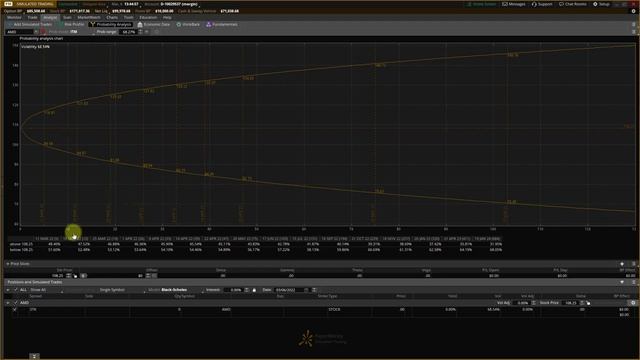640x360 pixels.
Task: Open Positions and Simulated Trades dropdown arrow
Action: coord(622,282)
